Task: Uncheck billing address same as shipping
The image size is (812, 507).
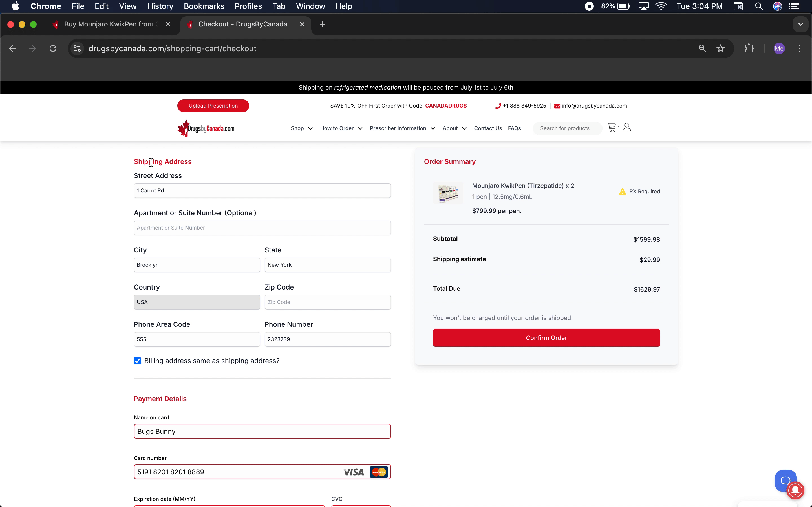Action: pos(137,361)
